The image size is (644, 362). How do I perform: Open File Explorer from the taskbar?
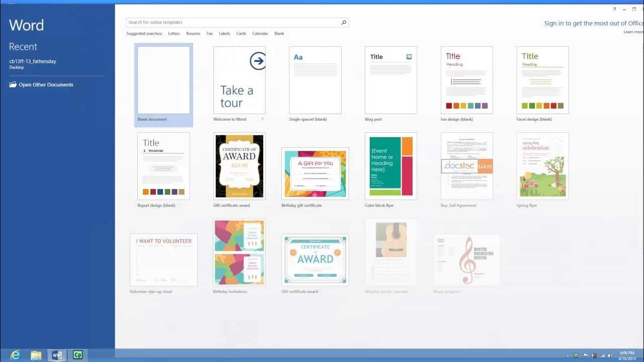click(36, 355)
